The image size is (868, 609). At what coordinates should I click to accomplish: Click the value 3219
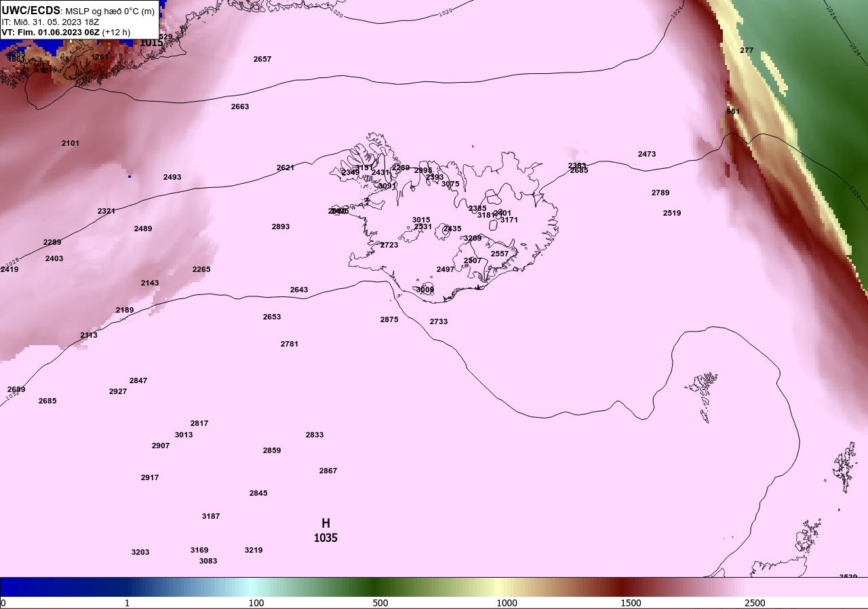(254, 550)
